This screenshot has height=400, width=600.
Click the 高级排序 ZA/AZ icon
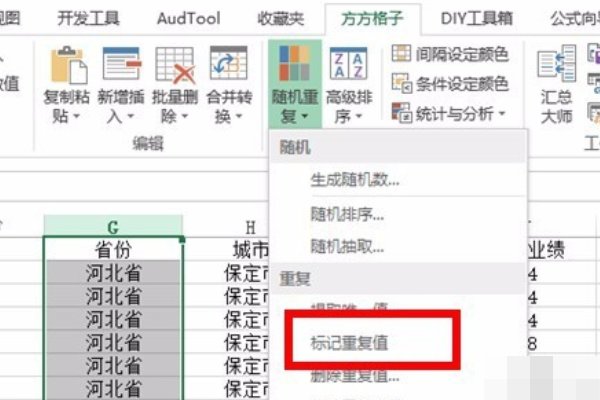tap(348, 64)
